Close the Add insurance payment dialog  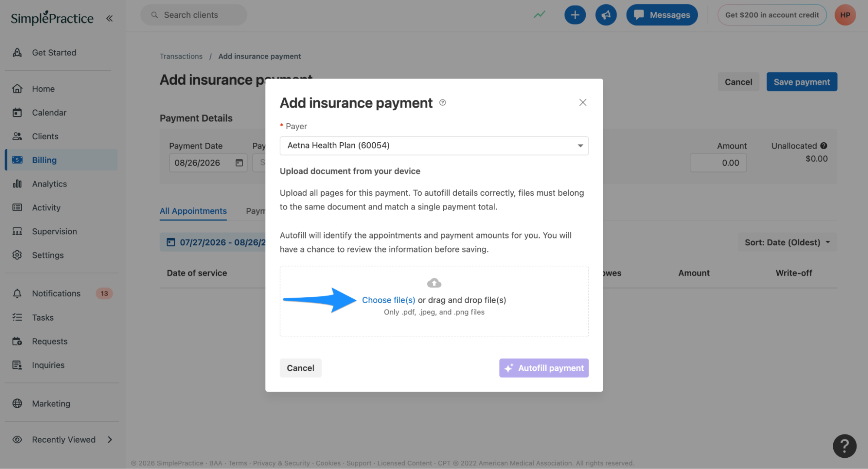coord(583,102)
